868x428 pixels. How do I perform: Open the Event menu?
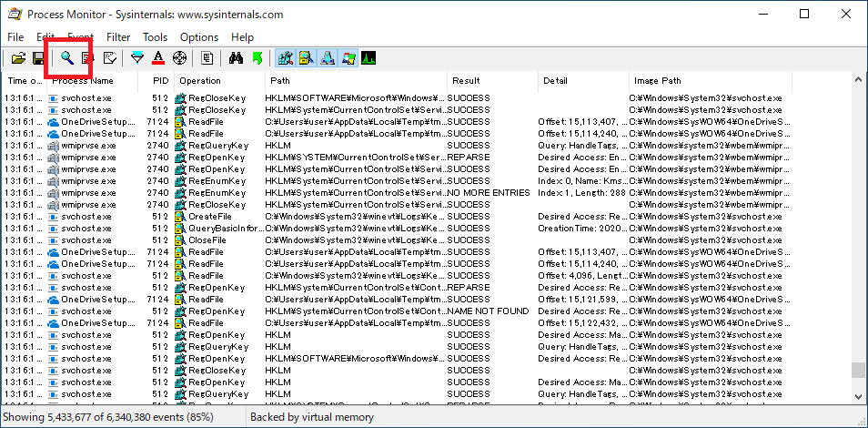80,37
